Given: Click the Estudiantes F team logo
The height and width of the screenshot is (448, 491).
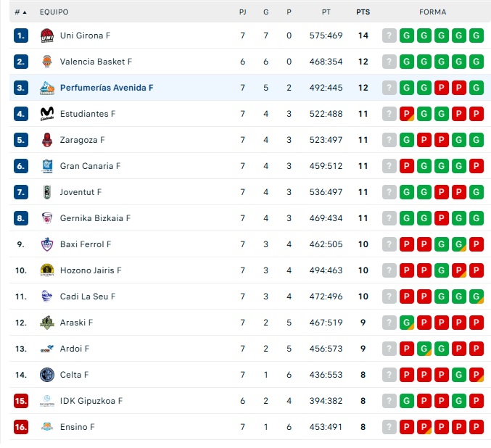Looking at the screenshot, I should [x=46, y=114].
